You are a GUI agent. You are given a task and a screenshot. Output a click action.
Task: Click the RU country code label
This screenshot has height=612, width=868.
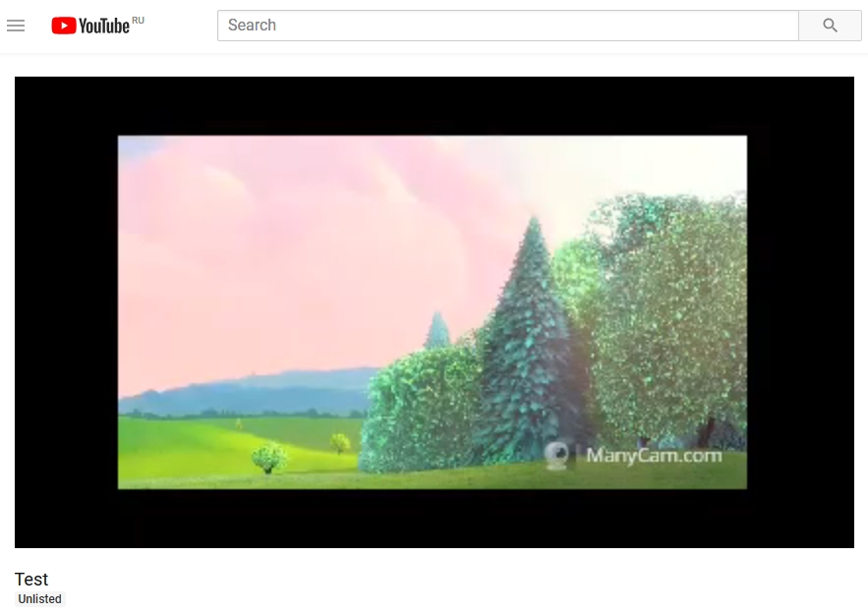point(138,20)
